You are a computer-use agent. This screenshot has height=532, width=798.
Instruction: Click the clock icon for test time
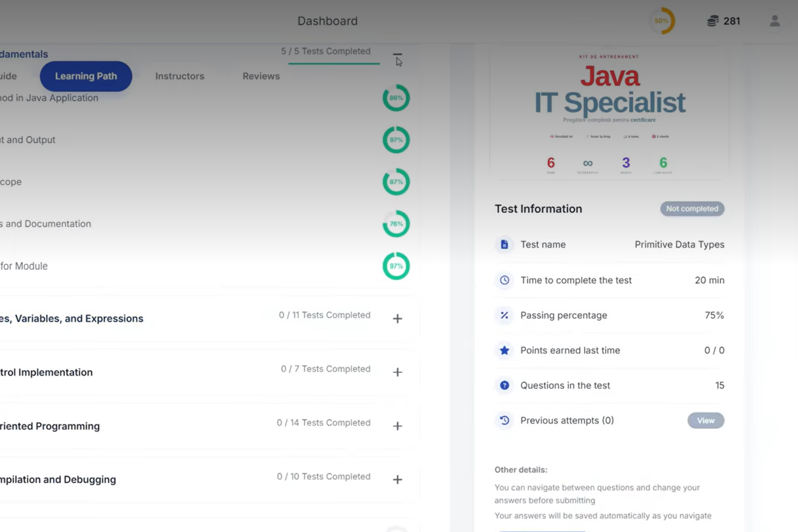pyautogui.click(x=504, y=280)
